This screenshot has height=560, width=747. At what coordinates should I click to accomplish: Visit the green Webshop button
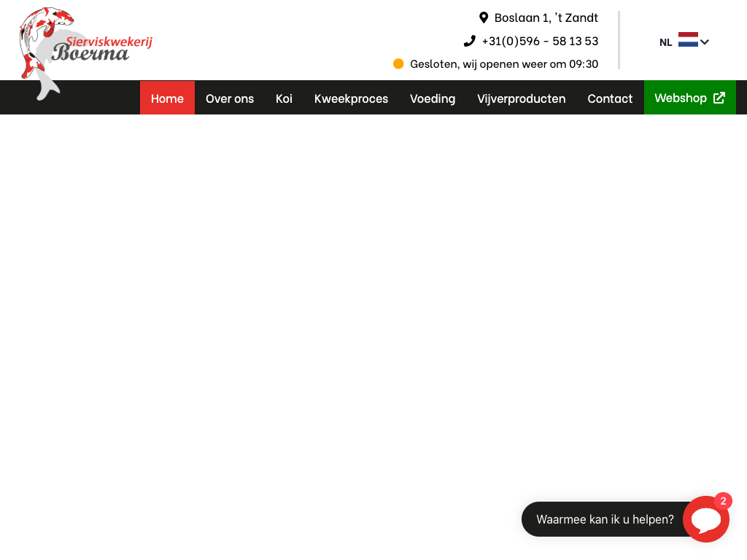point(681,98)
